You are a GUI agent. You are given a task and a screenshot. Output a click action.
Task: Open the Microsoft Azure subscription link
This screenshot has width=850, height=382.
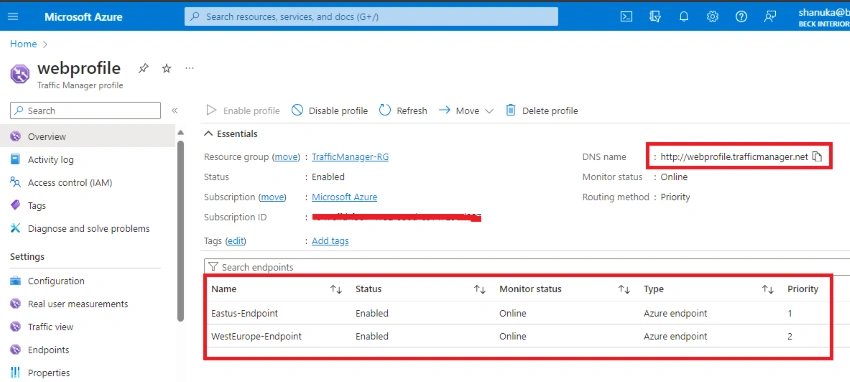344,197
